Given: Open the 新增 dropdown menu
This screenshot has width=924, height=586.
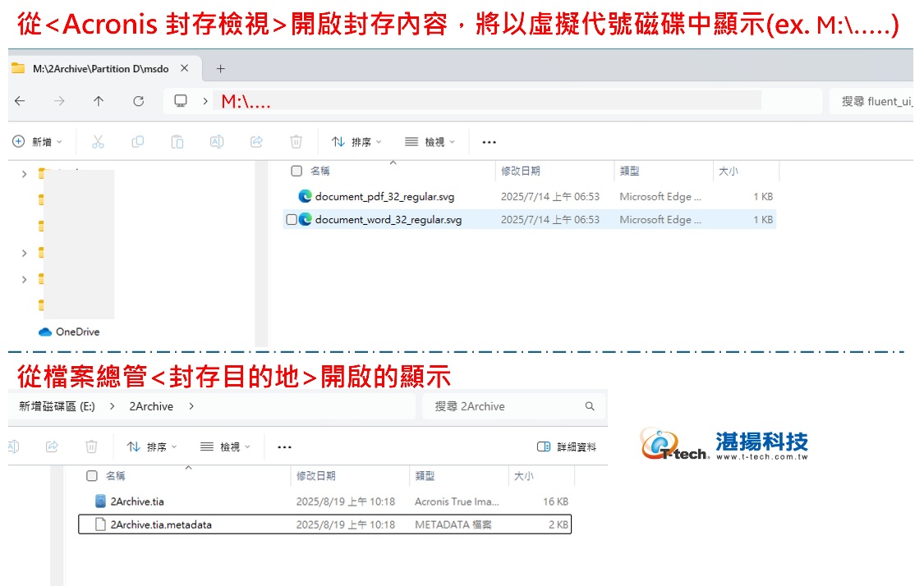Looking at the screenshot, I should pyautogui.click(x=37, y=142).
